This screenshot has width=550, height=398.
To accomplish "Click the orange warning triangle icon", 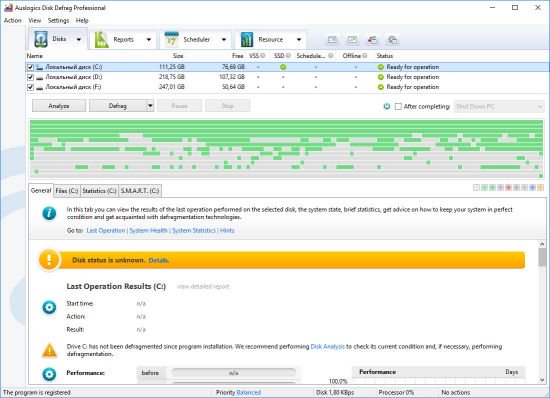I will pos(49,350).
